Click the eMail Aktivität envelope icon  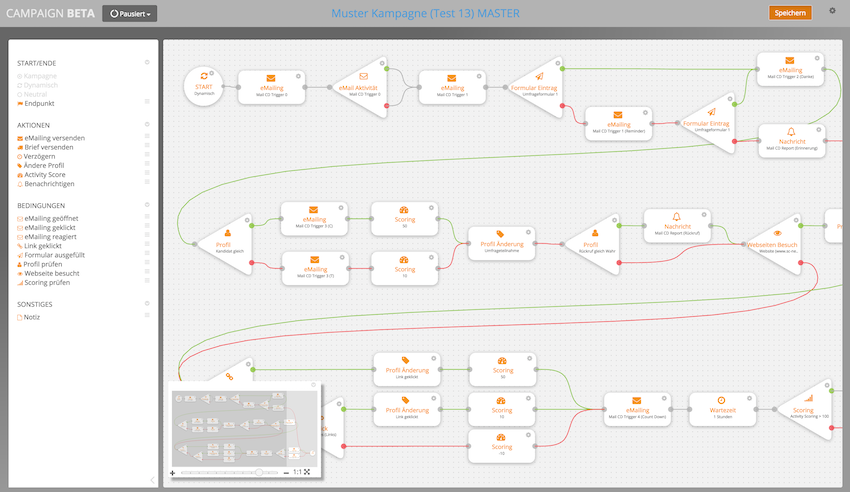364,77
